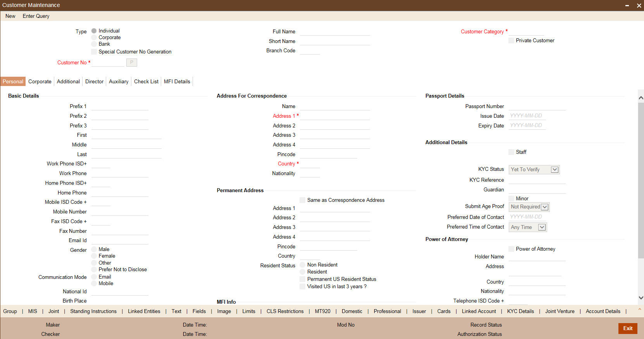Switch to the Personal tab

pyautogui.click(x=13, y=81)
